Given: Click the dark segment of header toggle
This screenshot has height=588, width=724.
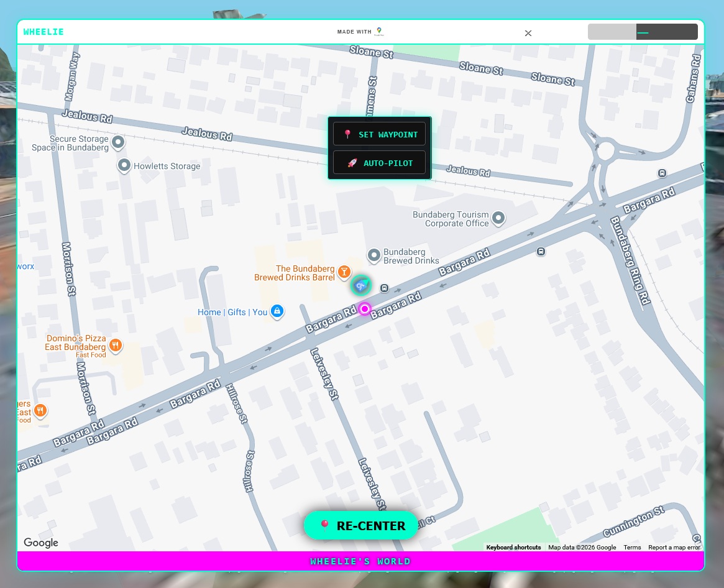Looking at the screenshot, I should coord(667,32).
